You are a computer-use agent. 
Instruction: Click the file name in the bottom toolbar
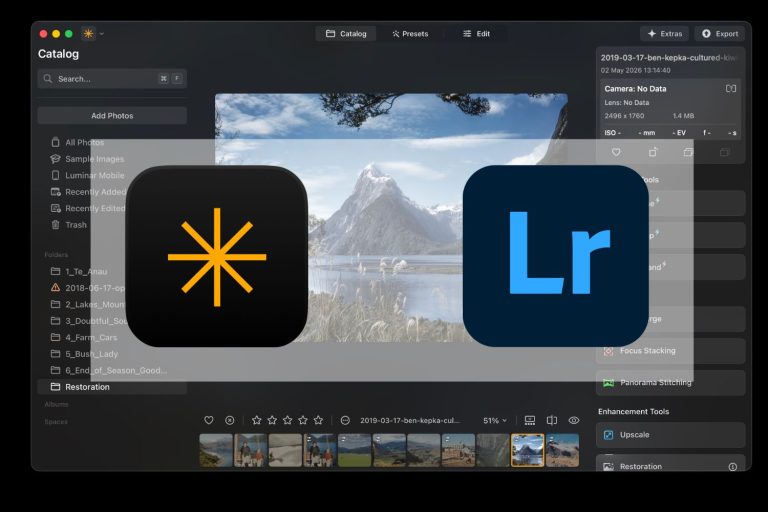[x=410, y=420]
